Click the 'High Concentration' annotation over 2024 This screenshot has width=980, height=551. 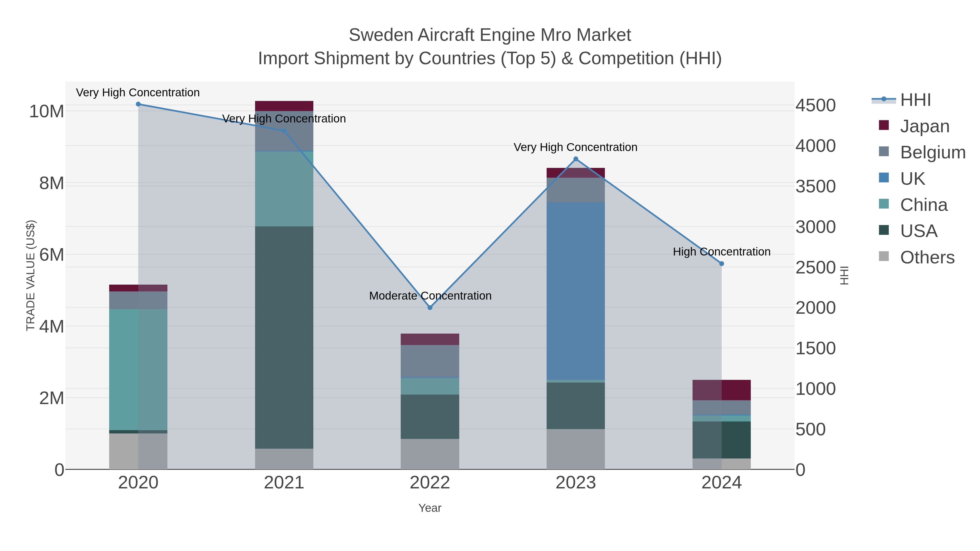click(x=722, y=252)
